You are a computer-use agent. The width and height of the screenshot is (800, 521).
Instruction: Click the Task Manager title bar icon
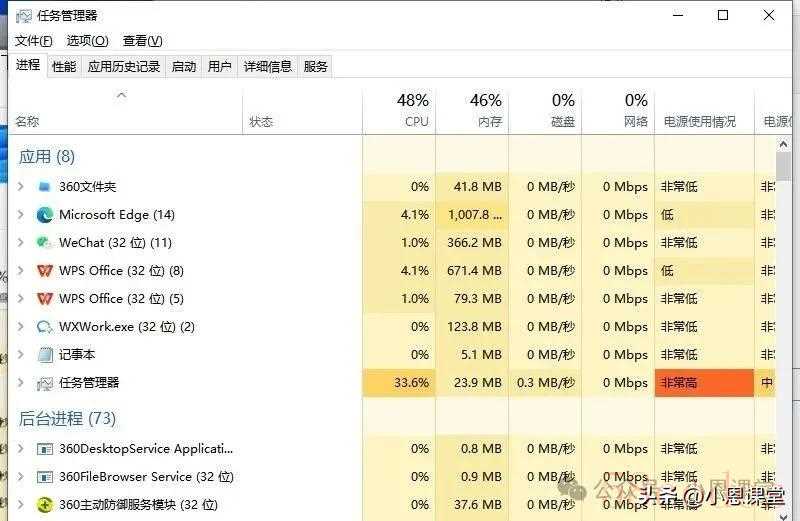click(x=23, y=16)
